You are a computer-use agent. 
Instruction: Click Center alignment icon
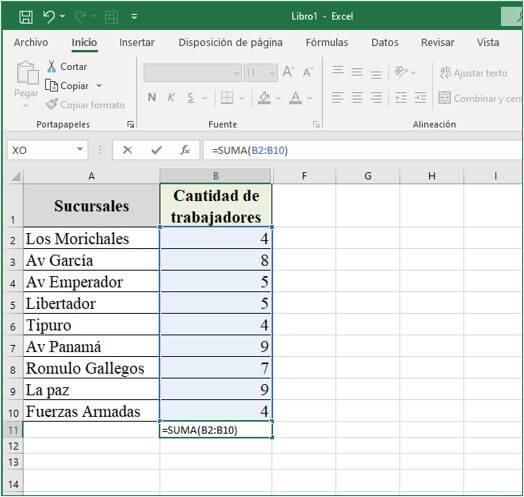357,98
